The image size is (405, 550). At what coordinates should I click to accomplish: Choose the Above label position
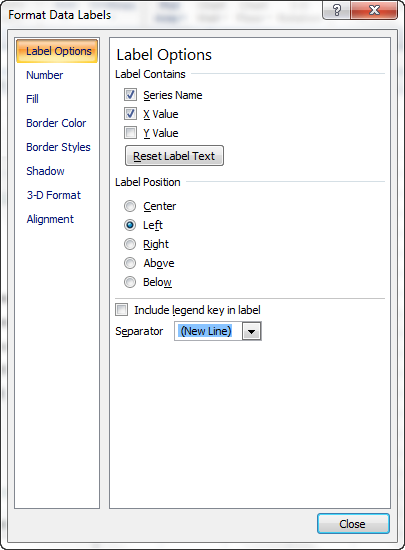click(130, 263)
